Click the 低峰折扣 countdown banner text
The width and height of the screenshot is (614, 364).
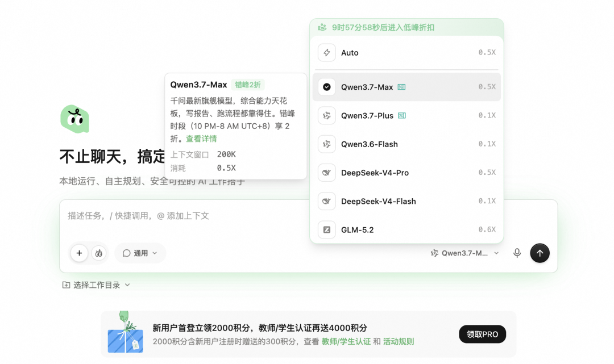(383, 27)
